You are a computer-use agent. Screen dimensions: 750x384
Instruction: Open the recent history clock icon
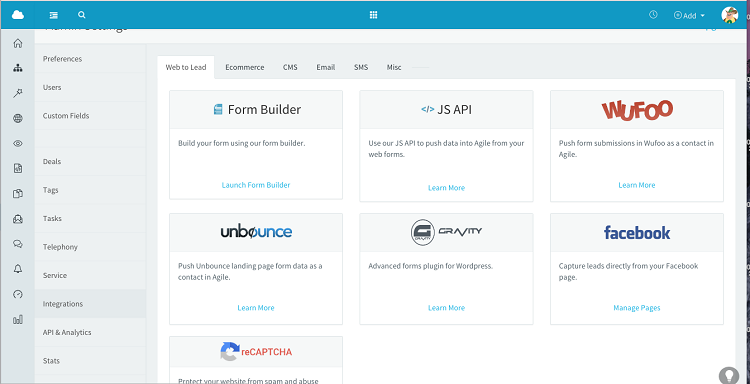[x=653, y=15]
